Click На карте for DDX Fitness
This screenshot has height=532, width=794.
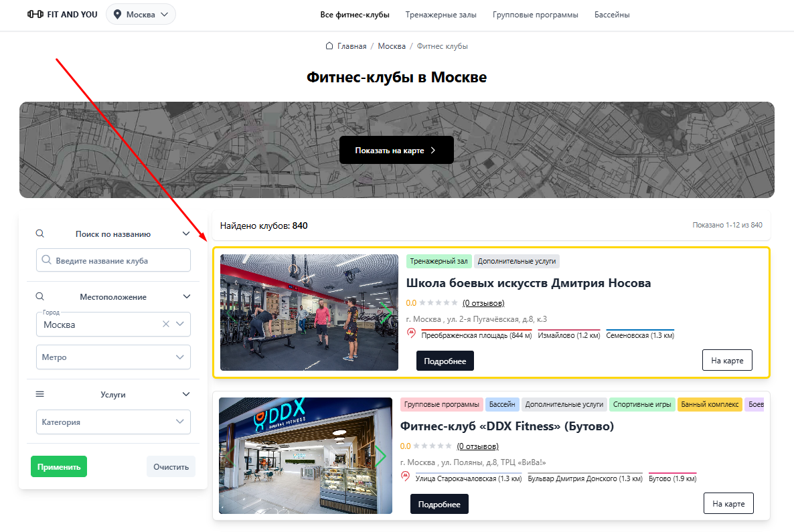coord(728,503)
